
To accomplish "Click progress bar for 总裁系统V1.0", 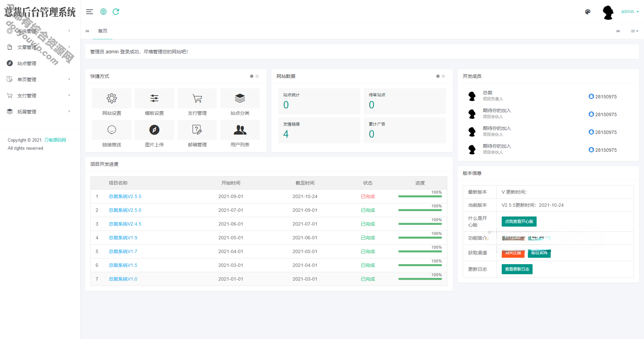I will (x=420, y=279).
